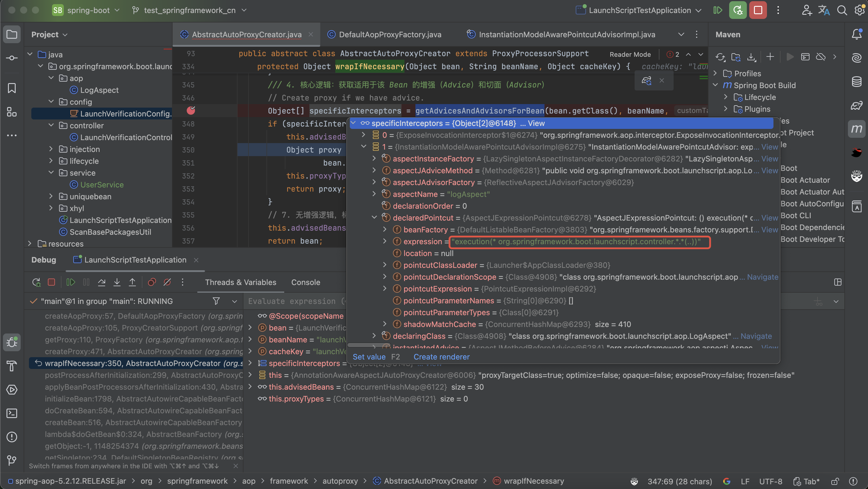Click View Breakpoints icon
The image size is (868, 489).
pos(152,282)
